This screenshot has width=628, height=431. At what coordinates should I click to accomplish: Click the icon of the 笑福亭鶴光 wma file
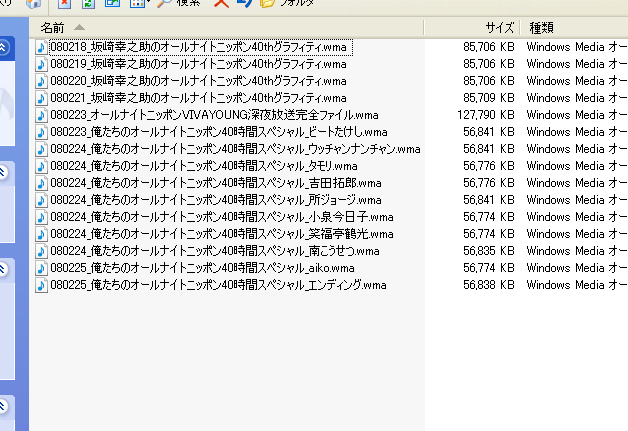pos(41,234)
